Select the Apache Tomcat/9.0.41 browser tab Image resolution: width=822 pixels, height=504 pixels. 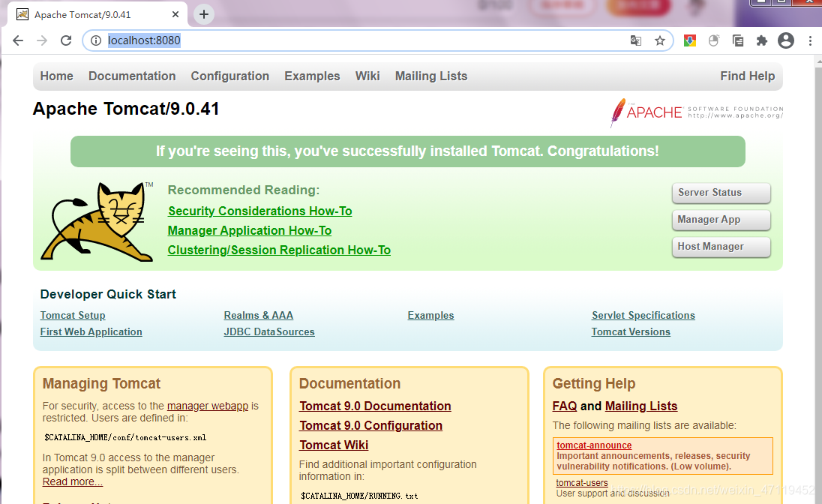click(97, 15)
